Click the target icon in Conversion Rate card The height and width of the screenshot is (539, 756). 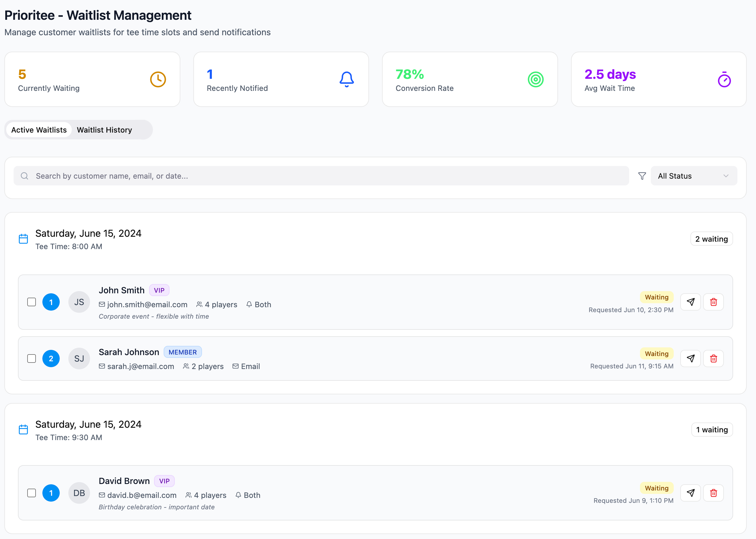coord(535,79)
